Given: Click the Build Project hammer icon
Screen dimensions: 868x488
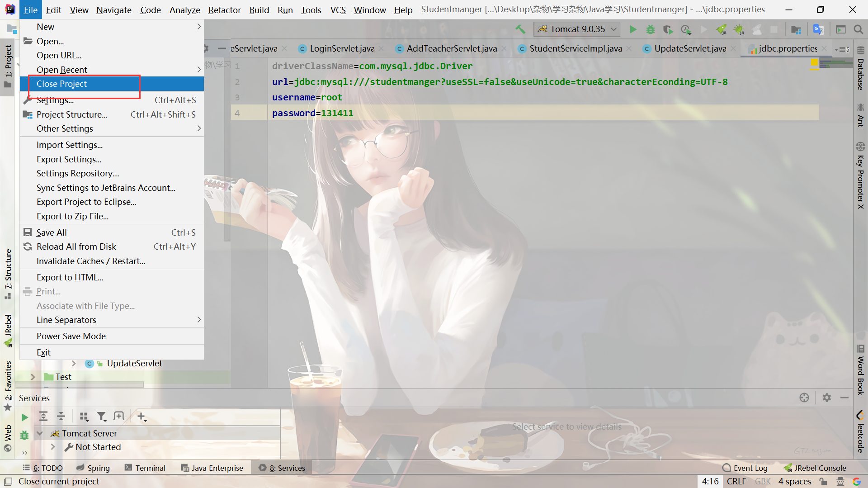Looking at the screenshot, I should [520, 29].
